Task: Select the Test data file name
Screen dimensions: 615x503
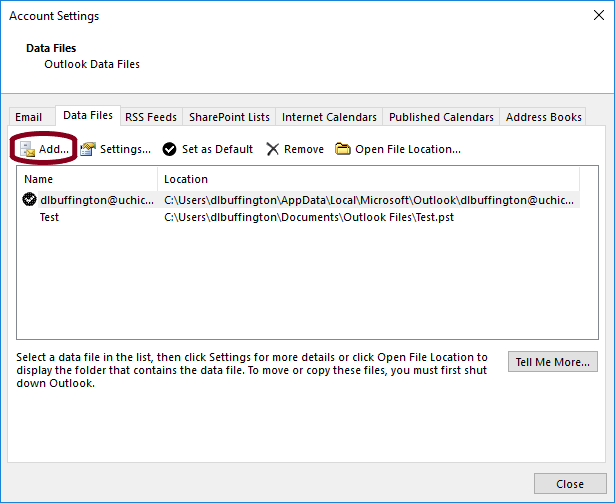Action: click(x=49, y=217)
